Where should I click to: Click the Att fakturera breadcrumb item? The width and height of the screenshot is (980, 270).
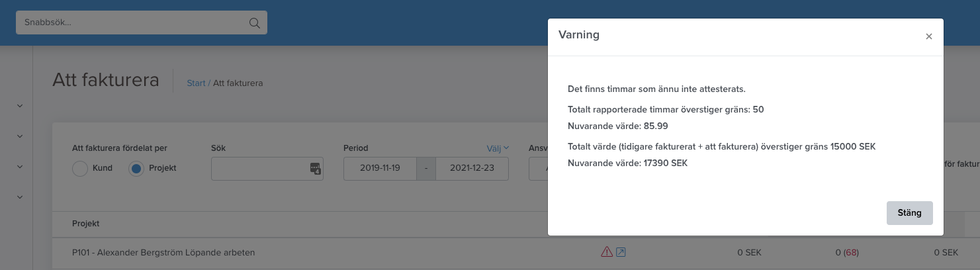pos(238,83)
